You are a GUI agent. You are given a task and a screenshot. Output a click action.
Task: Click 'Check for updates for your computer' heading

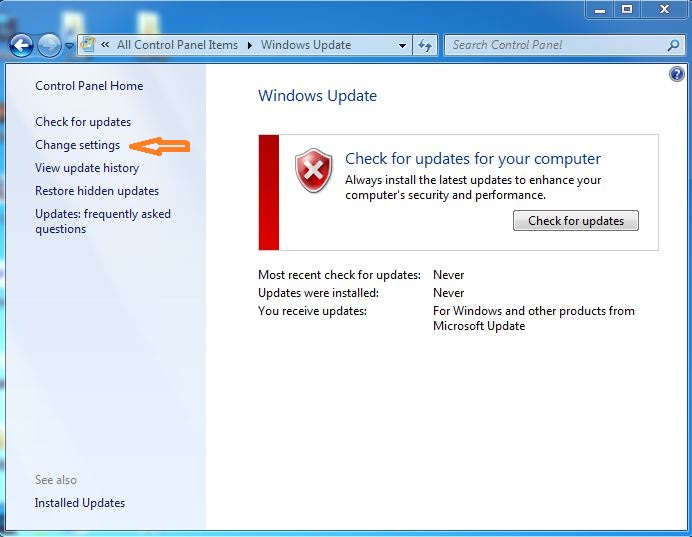(x=473, y=158)
